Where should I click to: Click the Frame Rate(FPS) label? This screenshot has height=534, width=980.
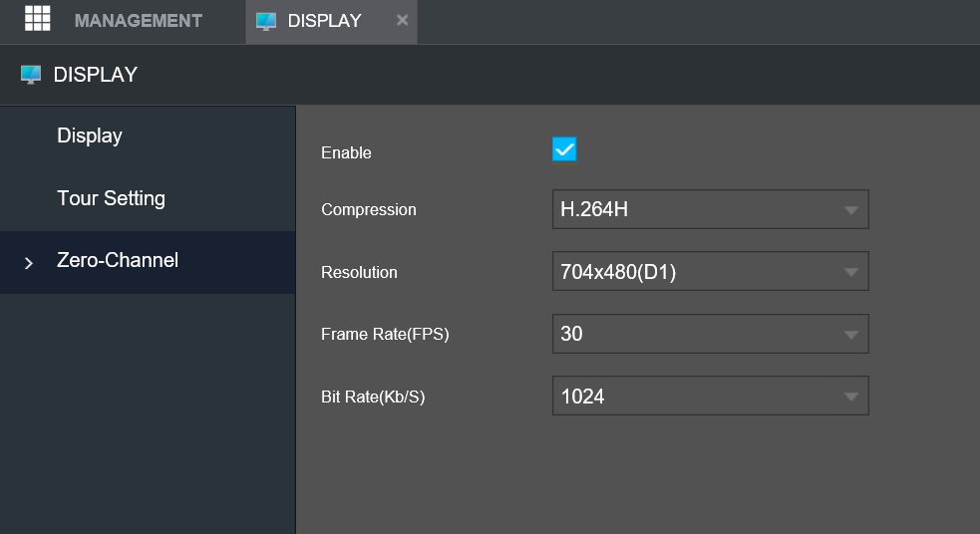click(385, 334)
